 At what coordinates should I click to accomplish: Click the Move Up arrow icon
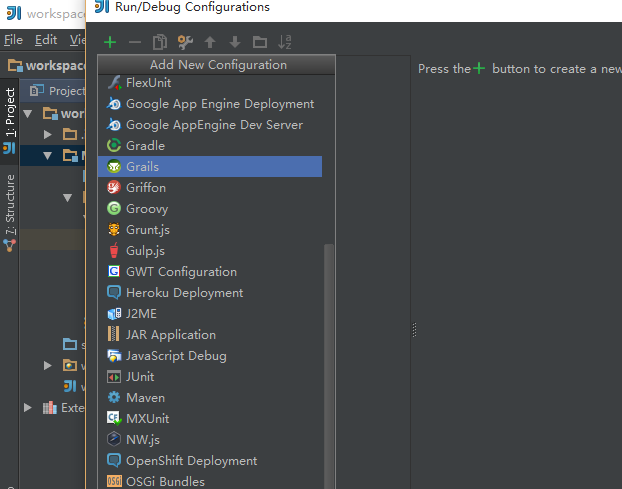point(210,42)
